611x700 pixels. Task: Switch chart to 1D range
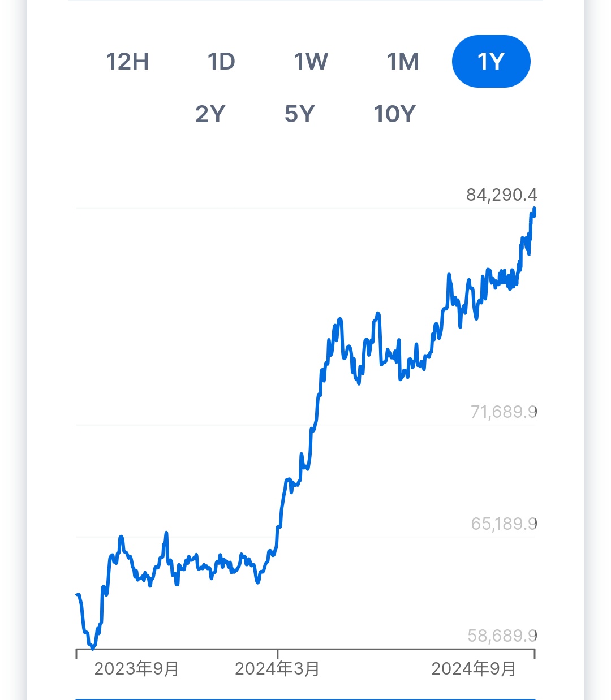pyautogui.click(x=221, y=62)
